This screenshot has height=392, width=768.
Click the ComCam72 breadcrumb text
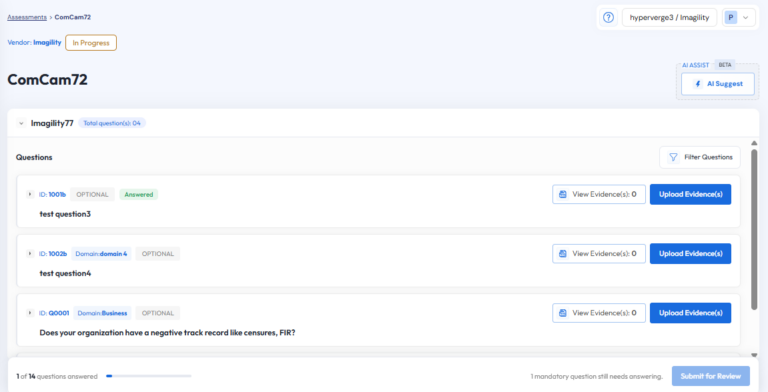[72, 17]
